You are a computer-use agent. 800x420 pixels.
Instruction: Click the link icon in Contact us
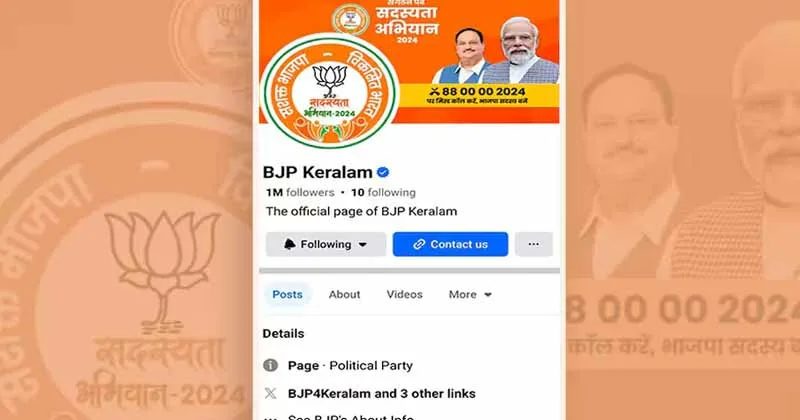click(x=419, y=244)
